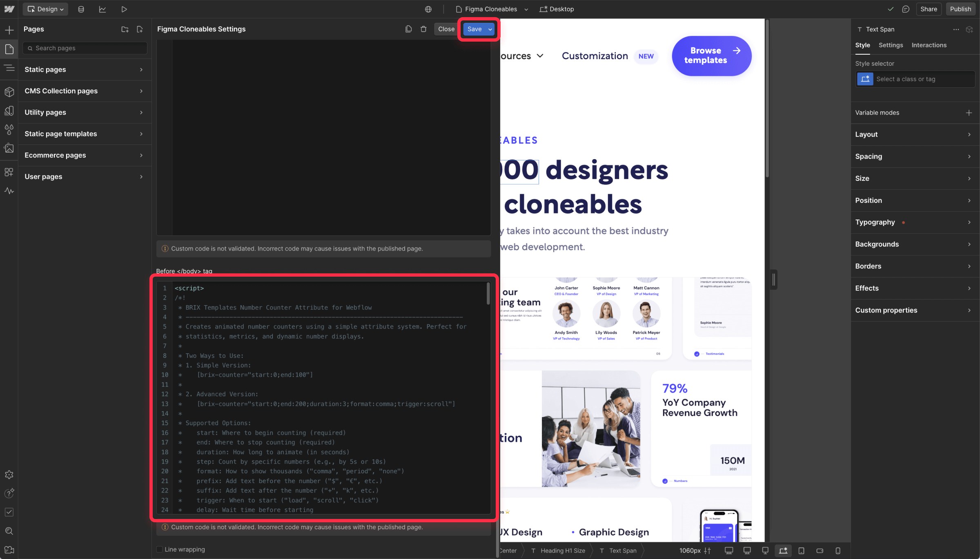Select the base desktop breakpoint with star
The image size is (980, 559).
tap(783, 550)
